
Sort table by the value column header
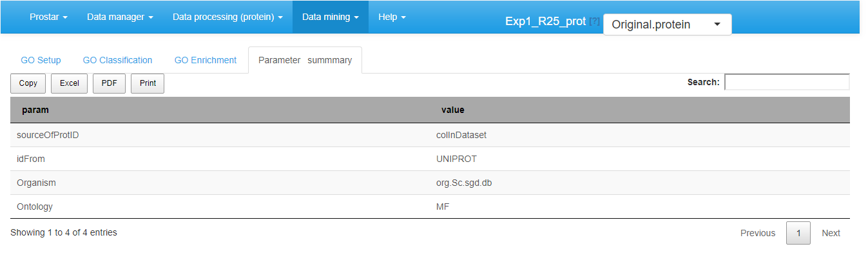click(x=453, y=110)
